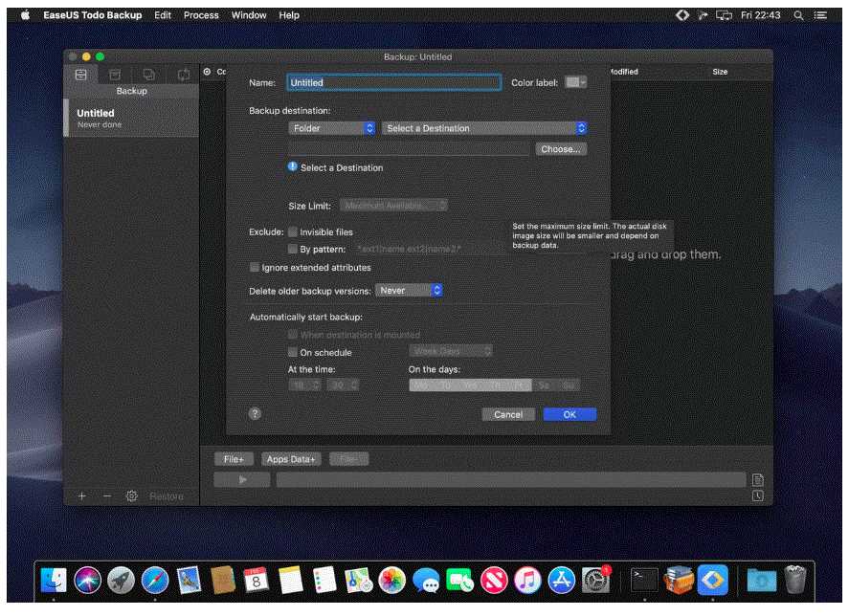Check Ignore extended attributes
The image size is (849, 616).
coord(254,267)
